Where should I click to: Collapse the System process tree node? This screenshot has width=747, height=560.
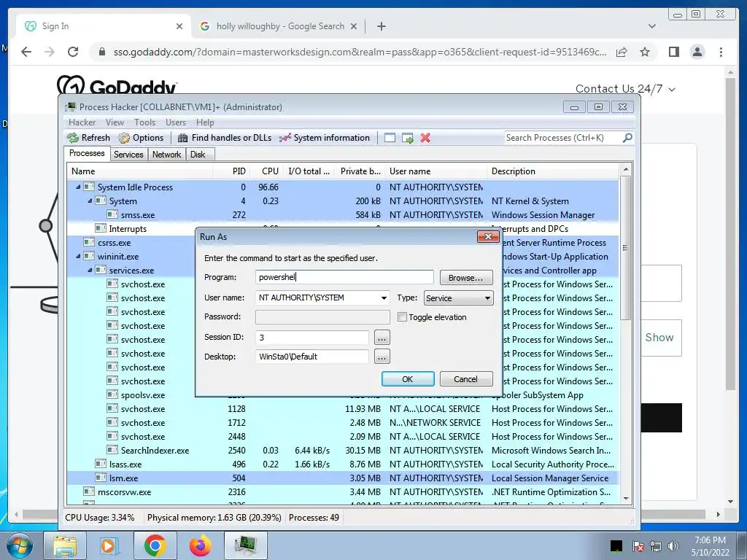(90, 201)
